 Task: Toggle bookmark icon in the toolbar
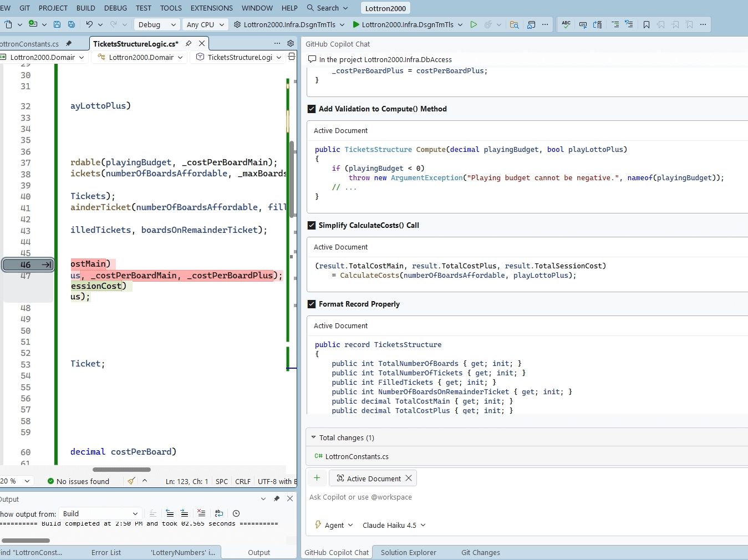647,24
